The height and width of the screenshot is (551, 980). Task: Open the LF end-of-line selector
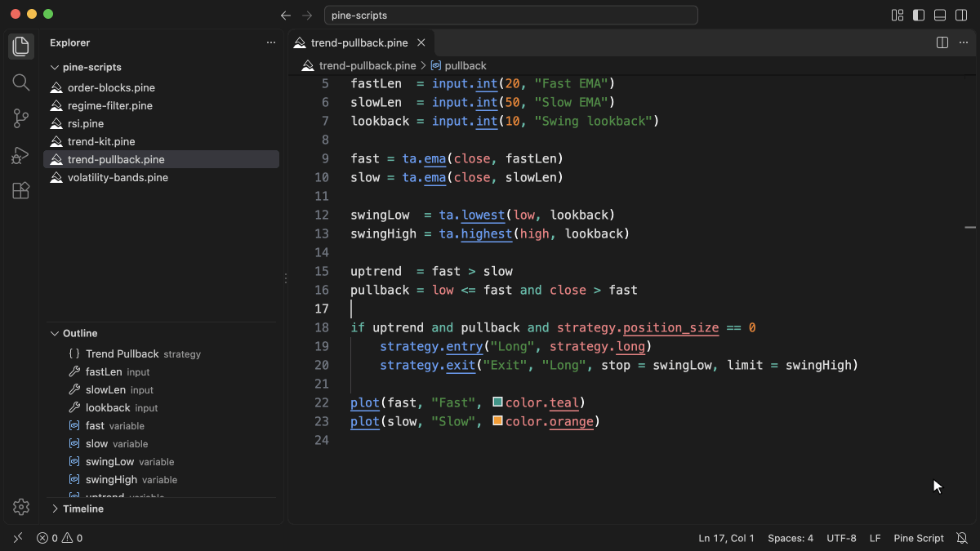click(875, 538)
